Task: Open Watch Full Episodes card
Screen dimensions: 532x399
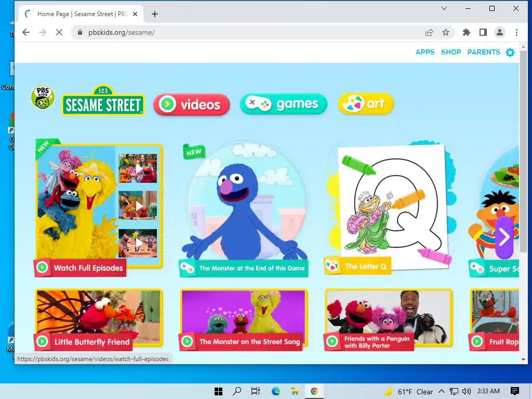Action: 99,208
